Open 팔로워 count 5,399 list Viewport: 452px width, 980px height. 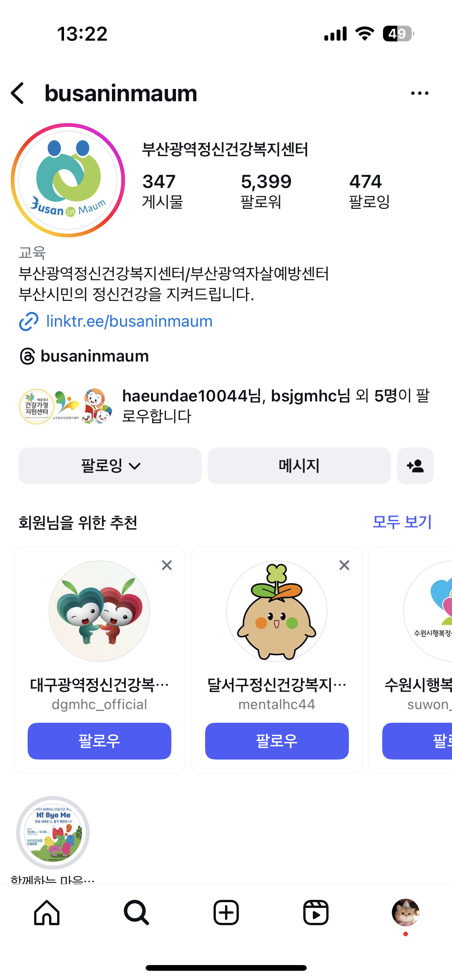point(266,191)
